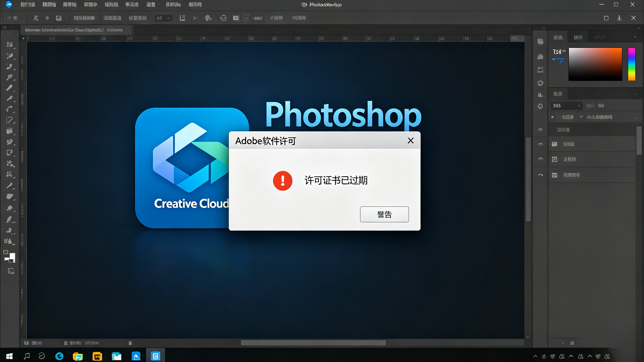Viewport: 644px width, 362px height.
Task: Click the second text button in the options bar
Action: coord(112,18)
